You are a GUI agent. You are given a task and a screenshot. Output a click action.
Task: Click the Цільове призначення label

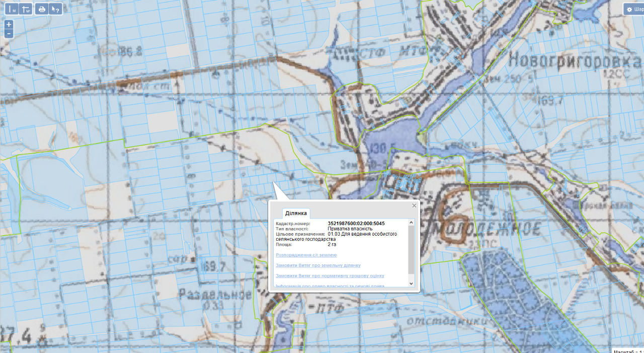pyautogui.click(x=300, y=234)
